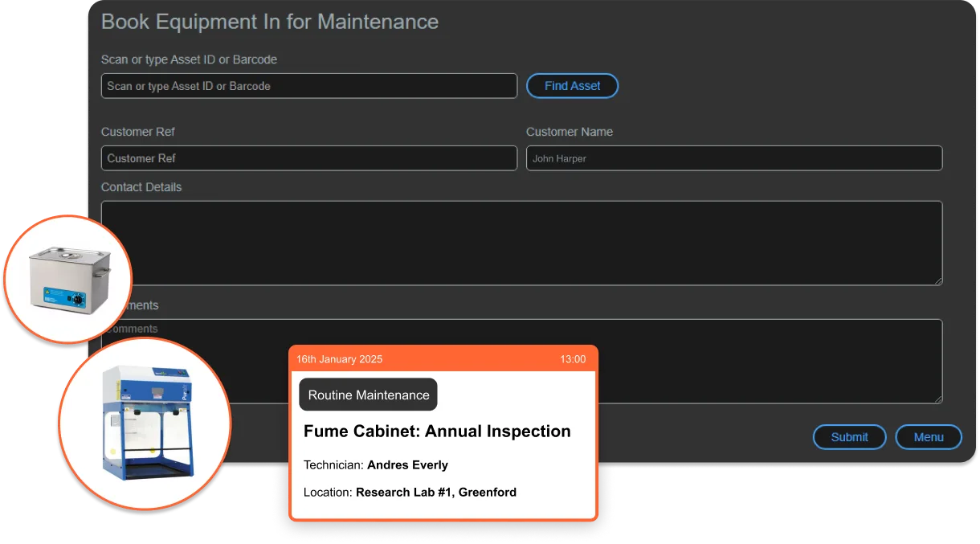Click into the Customer Ref field
Screen dimensions: 980x544
308,158
